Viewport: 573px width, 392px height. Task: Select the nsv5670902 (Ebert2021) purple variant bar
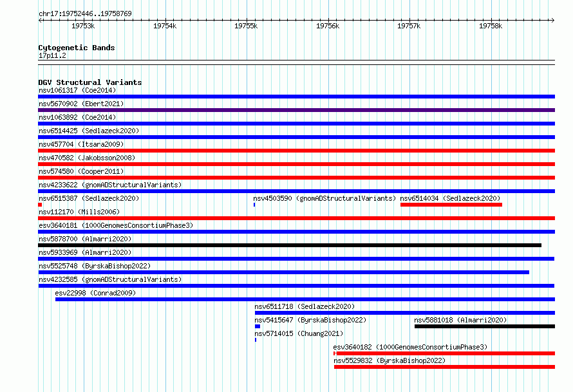tap(296, 110)
